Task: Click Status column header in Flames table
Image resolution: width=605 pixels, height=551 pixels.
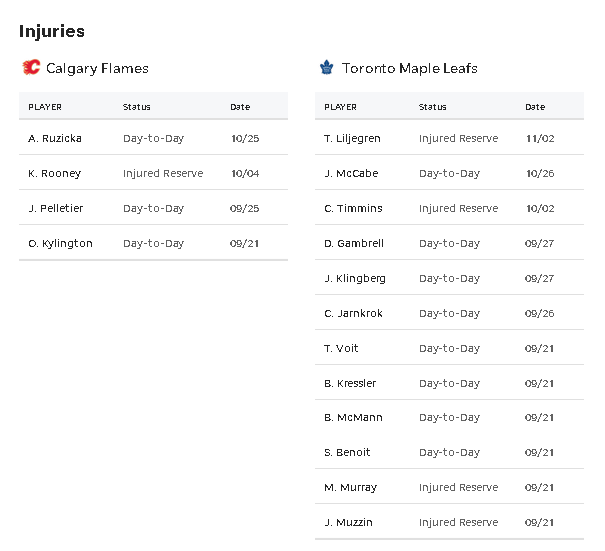Action: 137,107
